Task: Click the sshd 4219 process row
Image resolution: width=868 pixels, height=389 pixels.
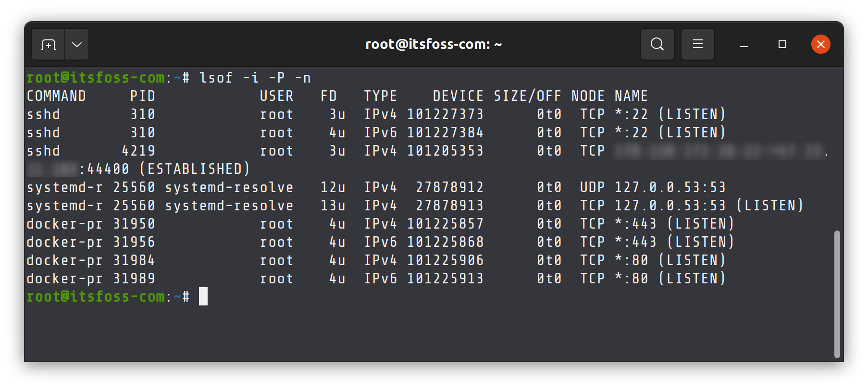Action: pos(427,151)
